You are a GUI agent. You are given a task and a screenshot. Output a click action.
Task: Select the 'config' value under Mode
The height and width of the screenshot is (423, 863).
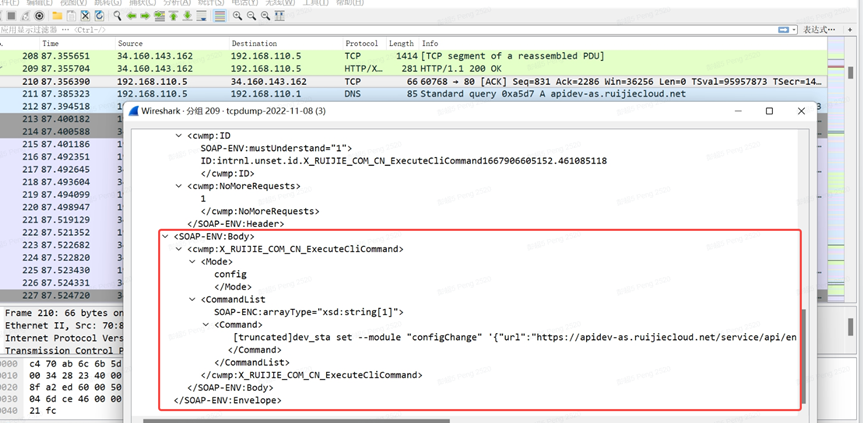tap(230, 274)
